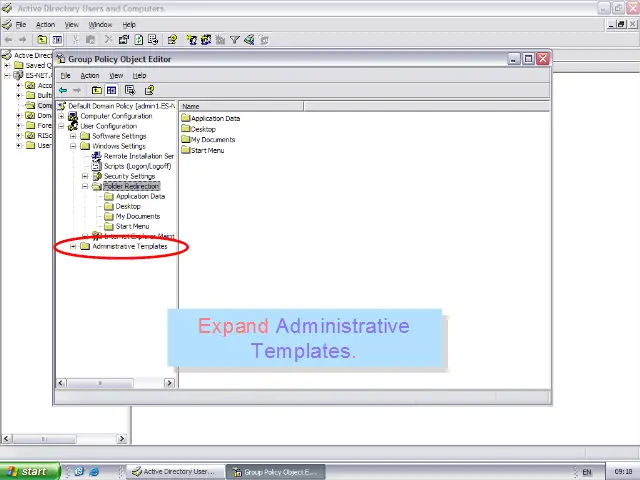Screen dimensions: 640x480
Task: Select Application Data in the Name list
Action: pos(216,118)
